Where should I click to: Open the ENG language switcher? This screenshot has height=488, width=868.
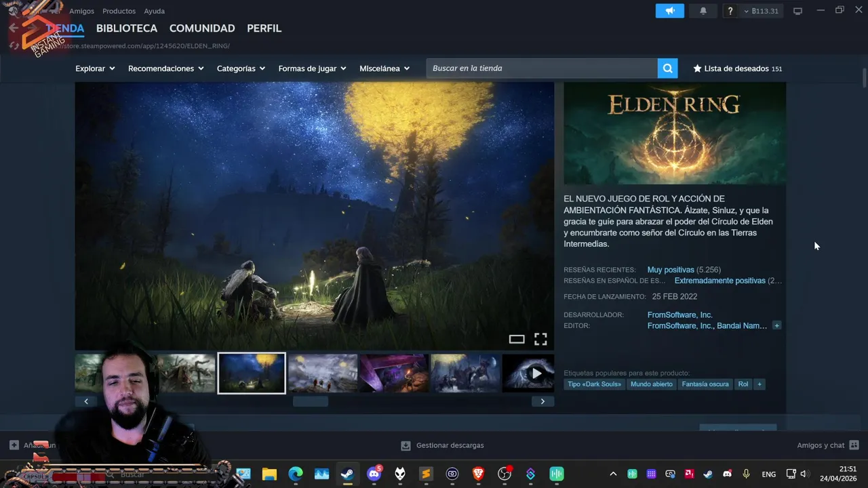click(769, 474)
